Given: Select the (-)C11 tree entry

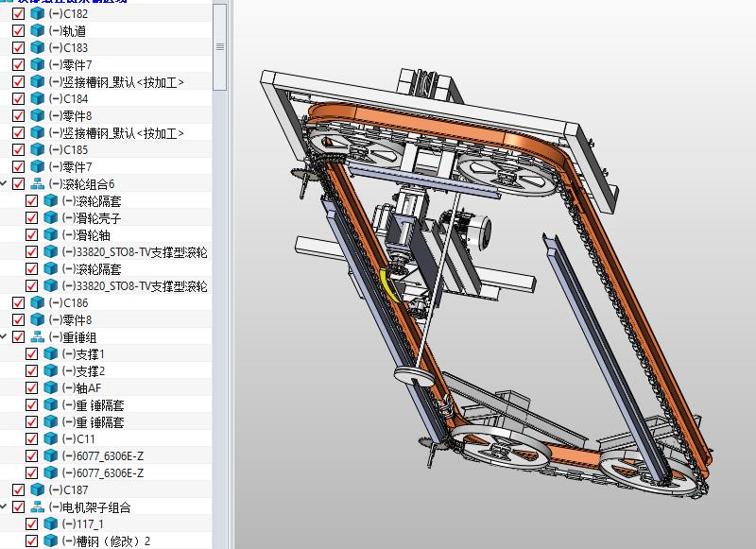Looking at the screenshot, I should coord(78,439).
